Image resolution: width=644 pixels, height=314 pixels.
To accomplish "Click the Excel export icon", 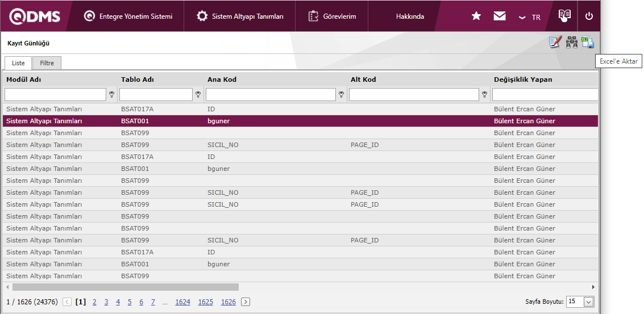I will [588, 43].
